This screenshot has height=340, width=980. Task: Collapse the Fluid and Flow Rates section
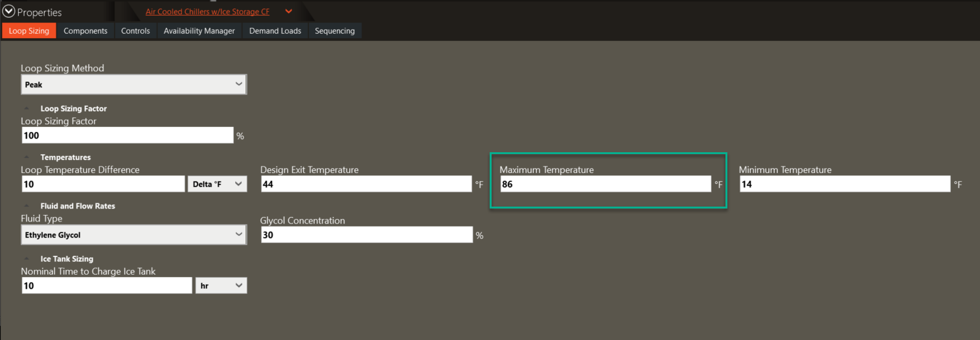point(27,206)
